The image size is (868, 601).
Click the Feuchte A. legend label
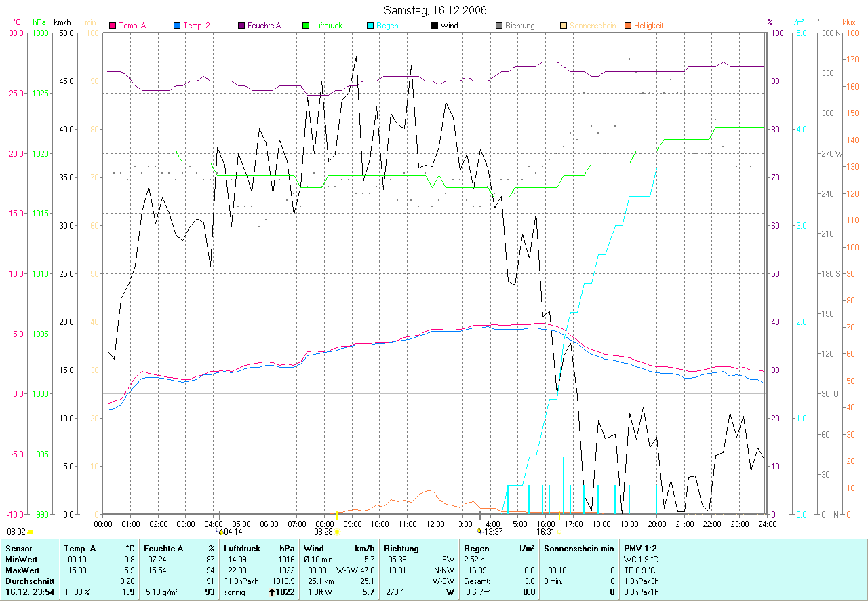coord(264,26)
